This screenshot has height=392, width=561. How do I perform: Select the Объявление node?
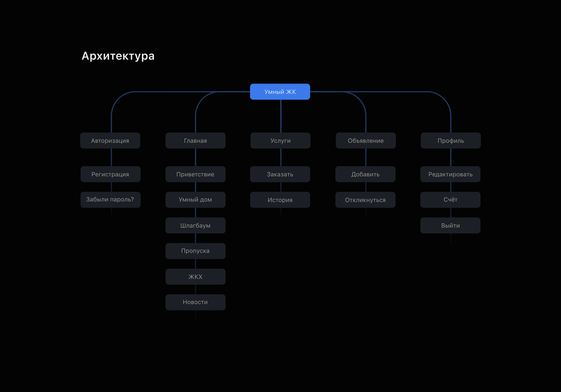click(x=365, y=141)
